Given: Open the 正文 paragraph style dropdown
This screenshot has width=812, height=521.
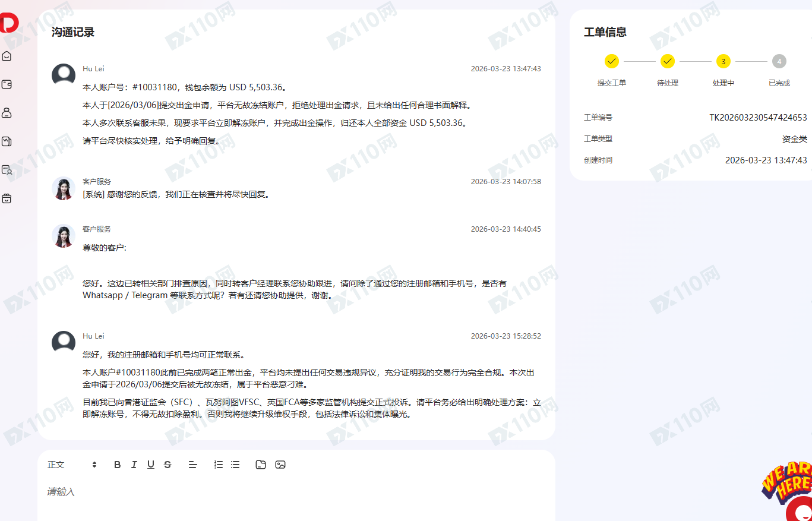Looking at the screenshot, I should (x=55, y=465).
